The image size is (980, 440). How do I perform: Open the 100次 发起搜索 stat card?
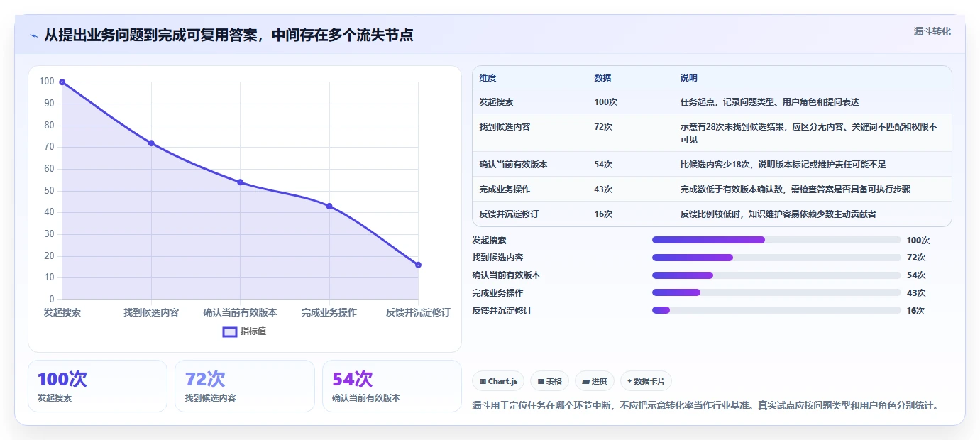(x=97, y=386)
